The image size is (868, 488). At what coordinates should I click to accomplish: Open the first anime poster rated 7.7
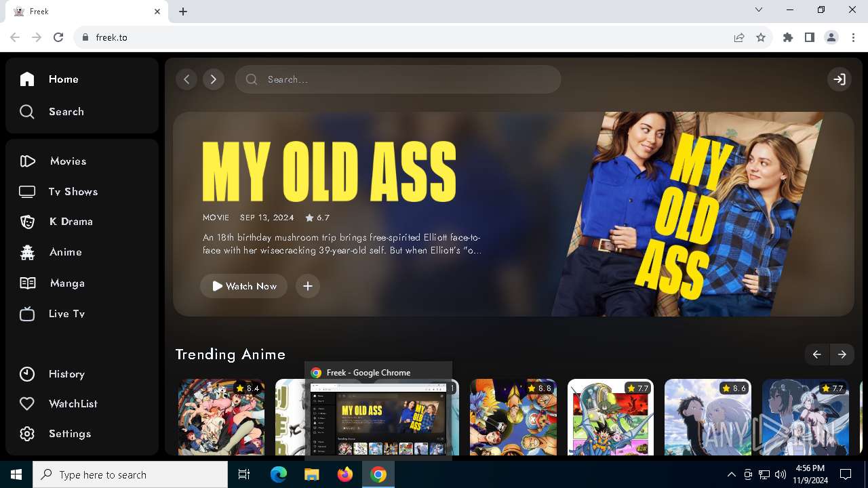tap(610, 417)
